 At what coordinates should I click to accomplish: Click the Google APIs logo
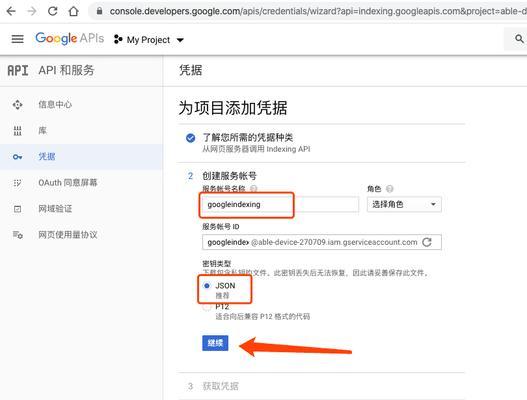click(70, 39)
